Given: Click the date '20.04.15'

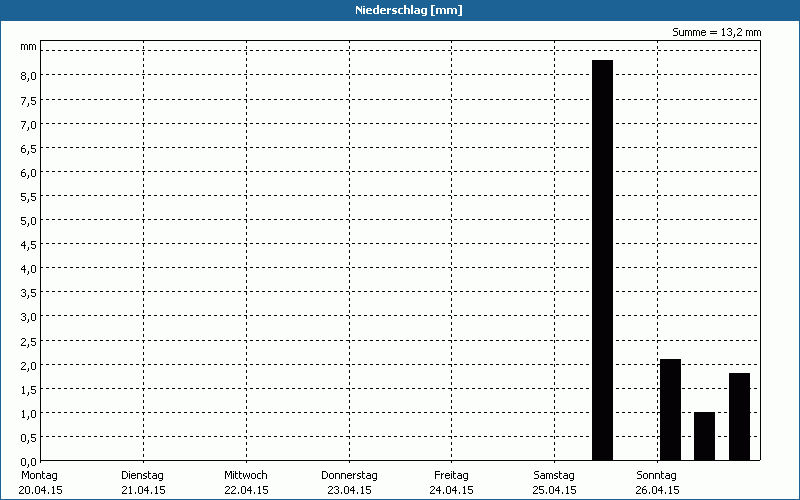Looking at the screenshot, I should 40,491.
